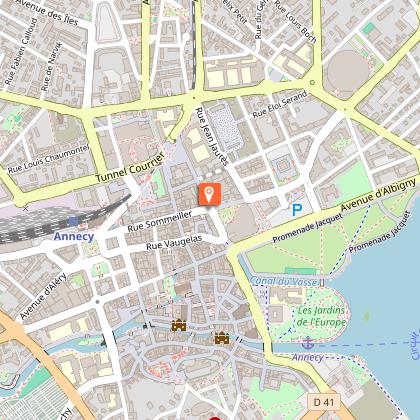Select the left brown castle icon
The width and height of the screenshot is (420, 420).
click(179, 325)
